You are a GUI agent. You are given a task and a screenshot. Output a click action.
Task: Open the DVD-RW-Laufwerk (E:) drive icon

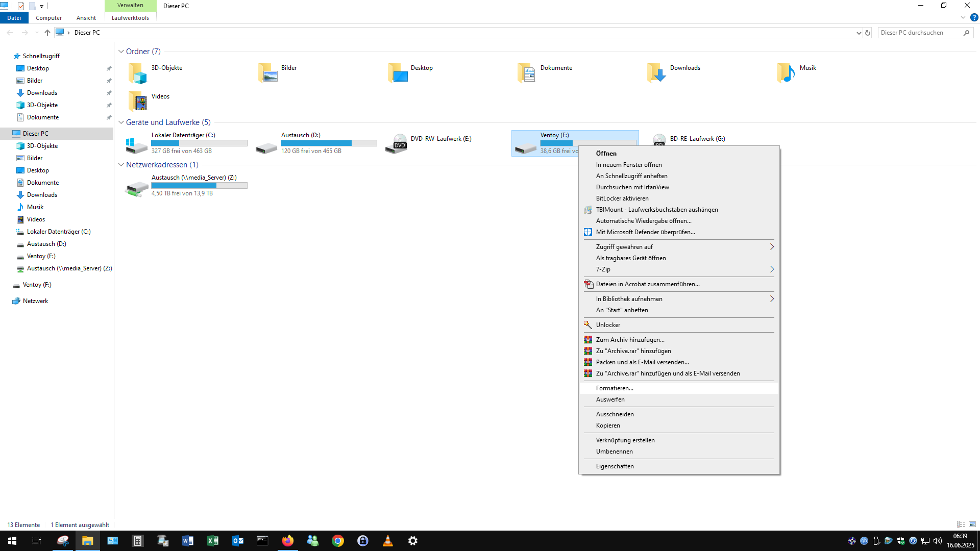click(396, 144)
